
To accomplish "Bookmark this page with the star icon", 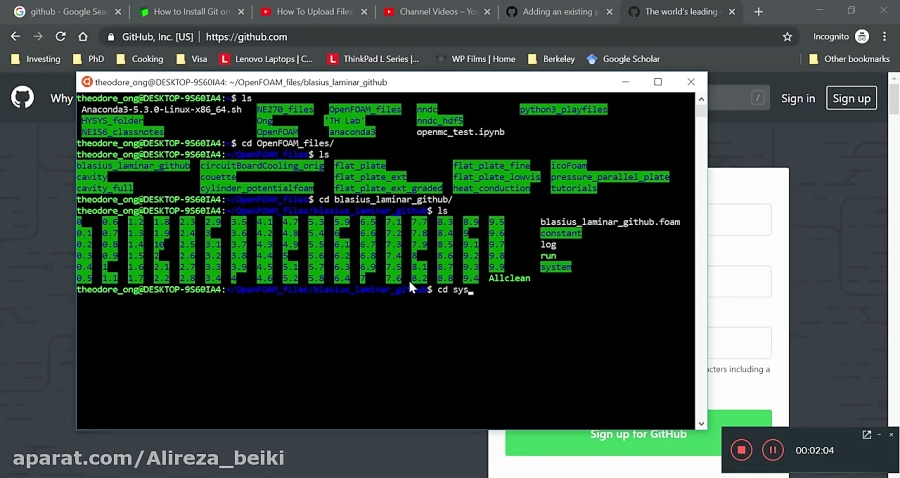I will [787, 36].
